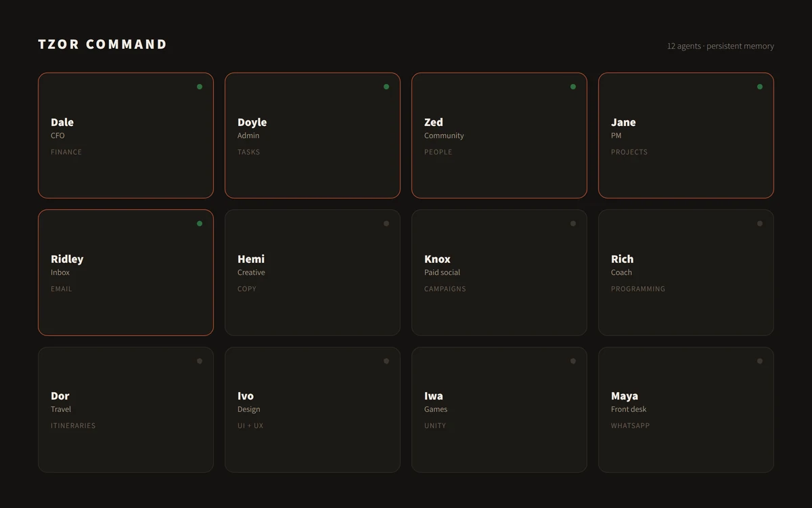Click the '12 agents · persistent memory' text
Viewport: 812px width, 508px height.
(721, 46)
